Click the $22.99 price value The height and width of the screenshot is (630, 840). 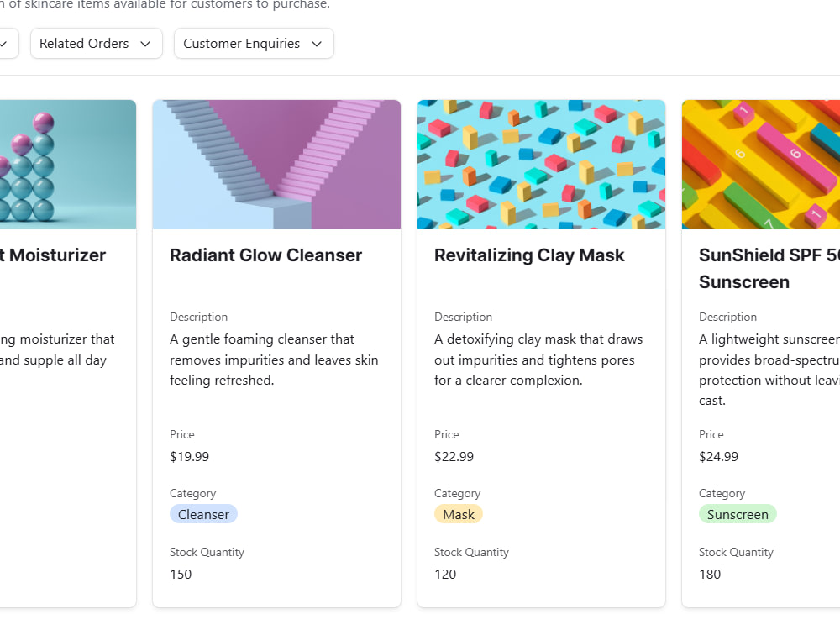[x=454, y=456]
